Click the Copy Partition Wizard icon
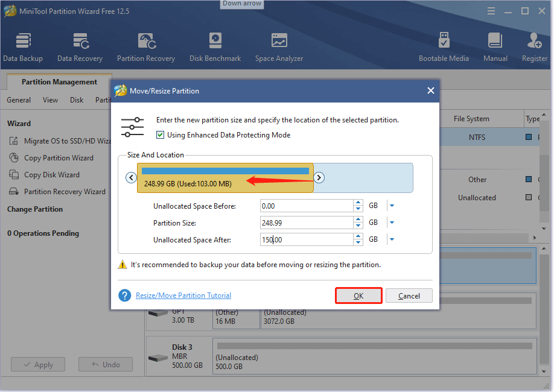Viewport: 554px width, 392px height. pyautogui.click(x=14, y=157)
